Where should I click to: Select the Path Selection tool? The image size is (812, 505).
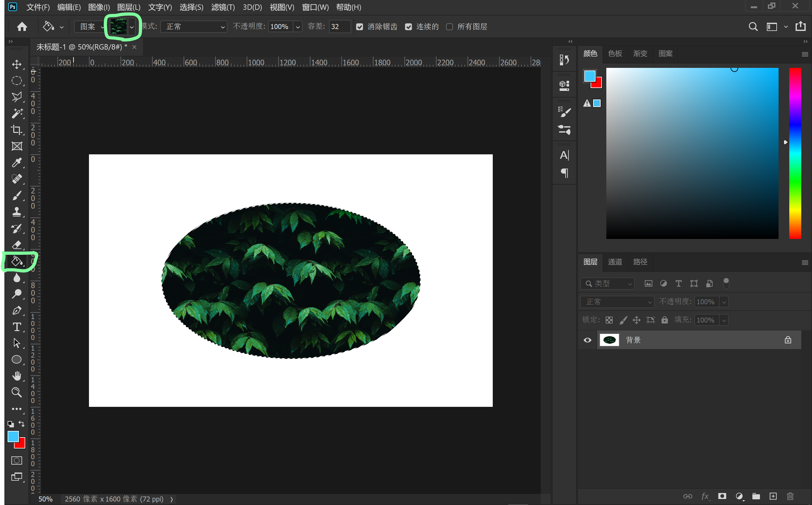pyautogui.click(x=17, y=343)
